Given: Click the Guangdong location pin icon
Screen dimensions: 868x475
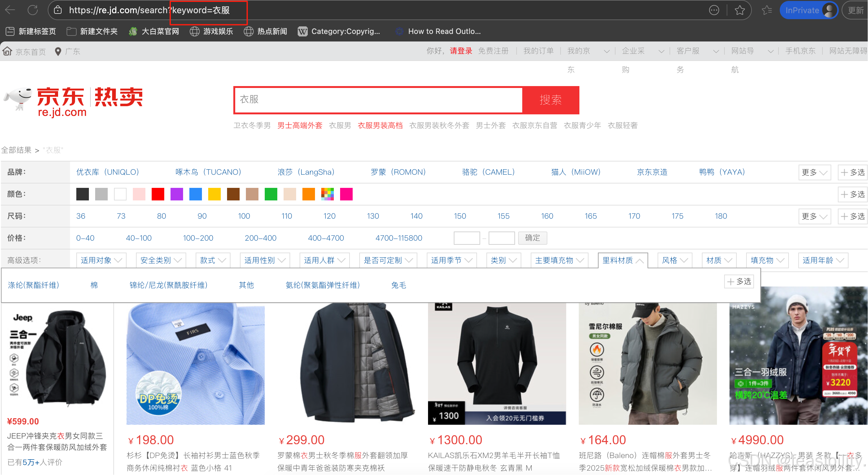Looking at the screenshot, I should point(58,51).
